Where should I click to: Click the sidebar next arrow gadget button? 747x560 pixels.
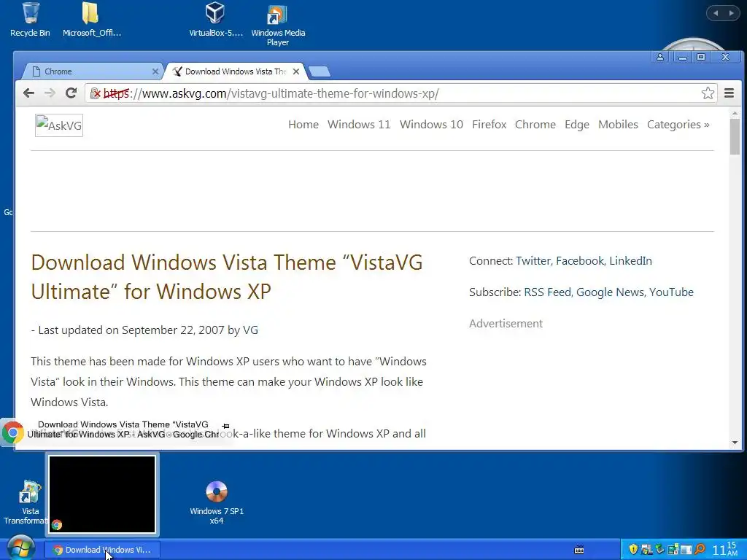731,13
